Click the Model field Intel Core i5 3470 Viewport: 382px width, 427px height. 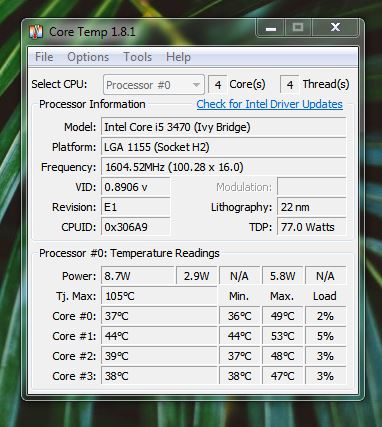click(224, 127)
